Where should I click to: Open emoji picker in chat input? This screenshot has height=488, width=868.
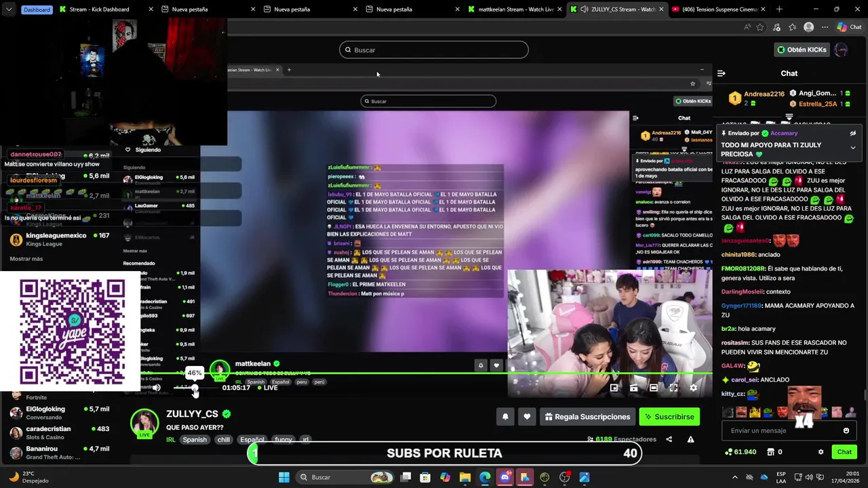(846, 430)
